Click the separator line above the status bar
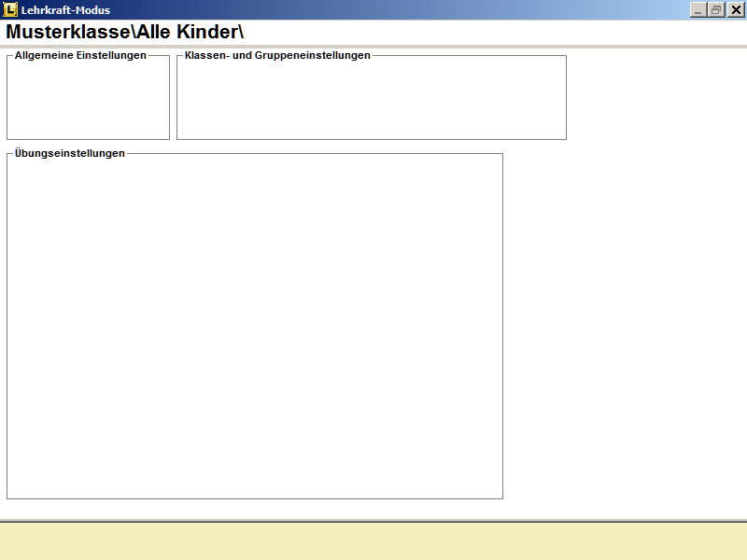Image resolution: width=747 pixels, height=560 pixels. [373, 520]
